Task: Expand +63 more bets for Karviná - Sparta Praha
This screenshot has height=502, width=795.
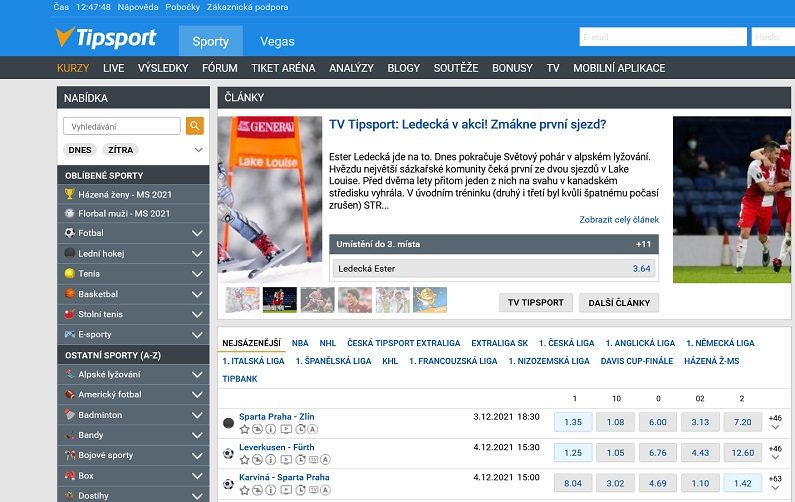Action: point(775,483)
